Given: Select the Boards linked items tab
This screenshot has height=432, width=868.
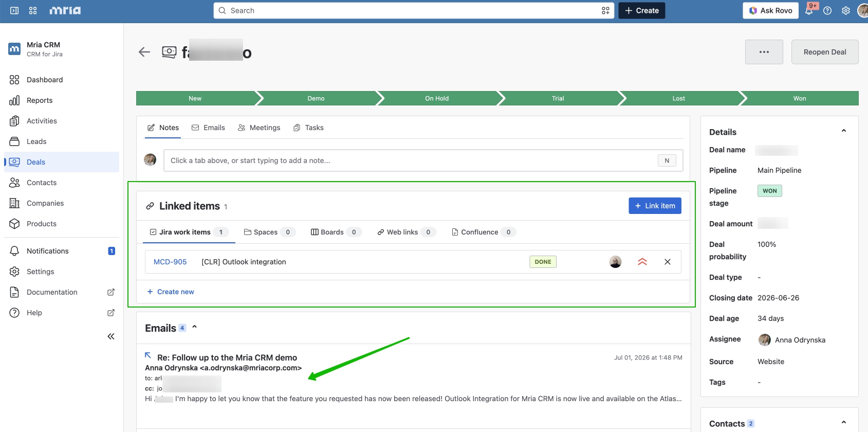Looking at the screenshot, I should (336, 232).
